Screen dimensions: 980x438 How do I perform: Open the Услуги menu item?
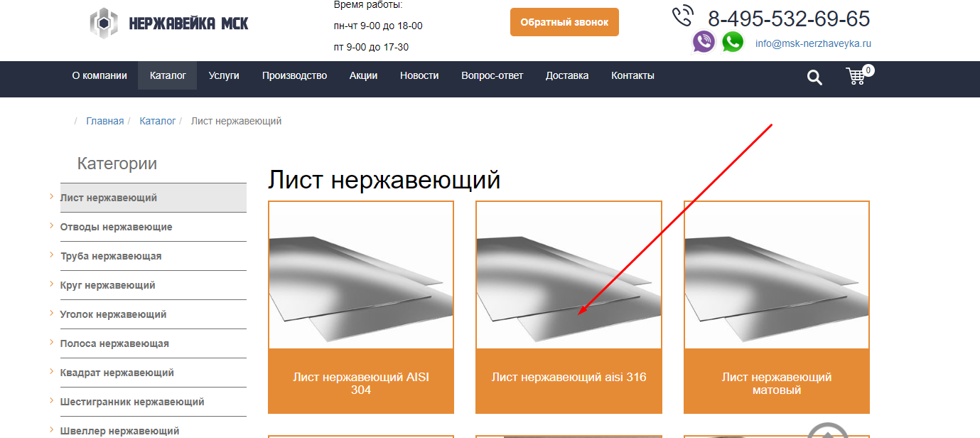click(x=224, y=75)
